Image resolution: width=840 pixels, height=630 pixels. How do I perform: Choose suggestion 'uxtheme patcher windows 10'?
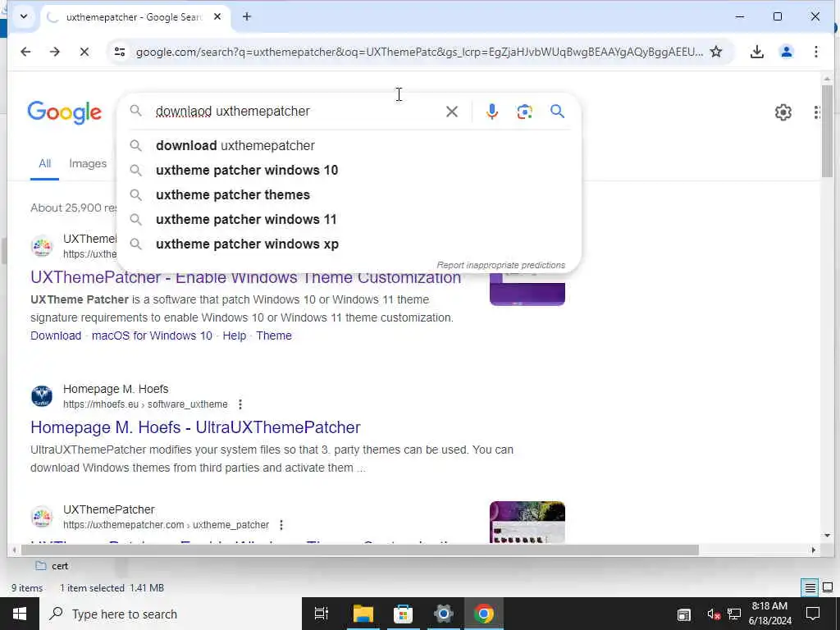tap(349, 171)
